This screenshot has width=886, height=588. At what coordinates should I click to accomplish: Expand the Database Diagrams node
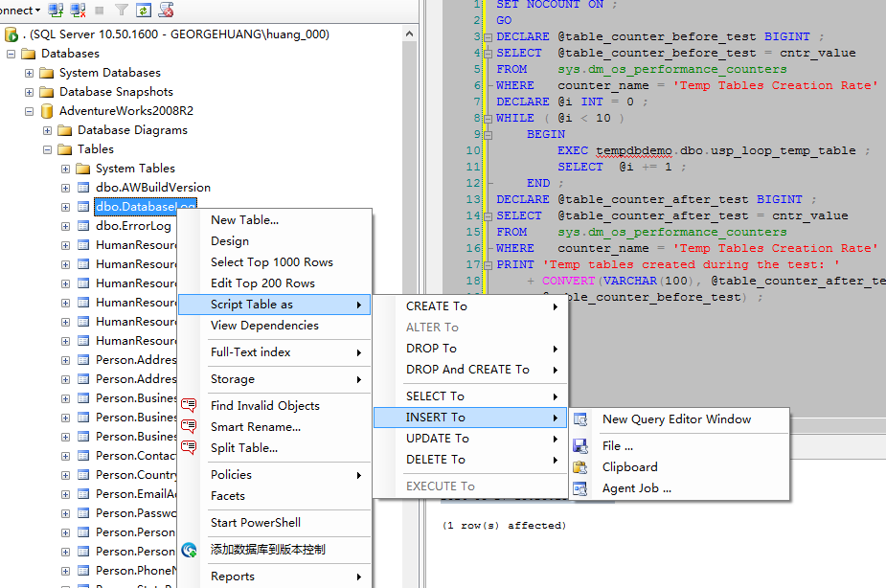pos(48,130)
